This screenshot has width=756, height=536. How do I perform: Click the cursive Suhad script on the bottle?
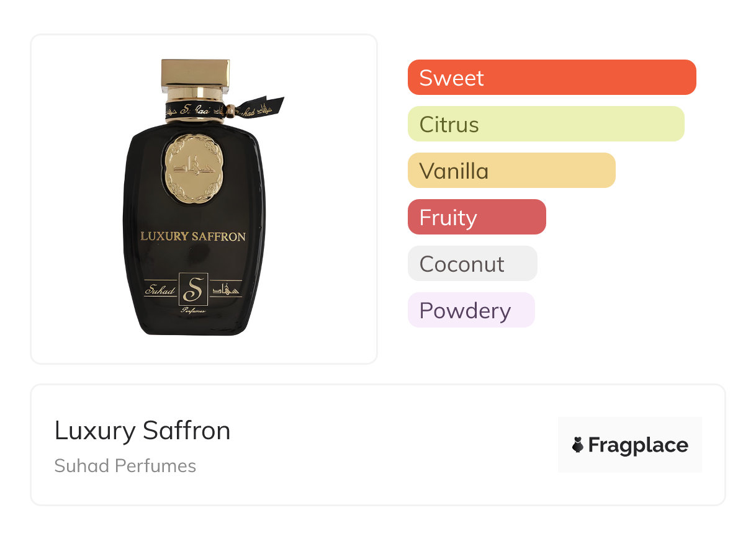coord(160,289)
